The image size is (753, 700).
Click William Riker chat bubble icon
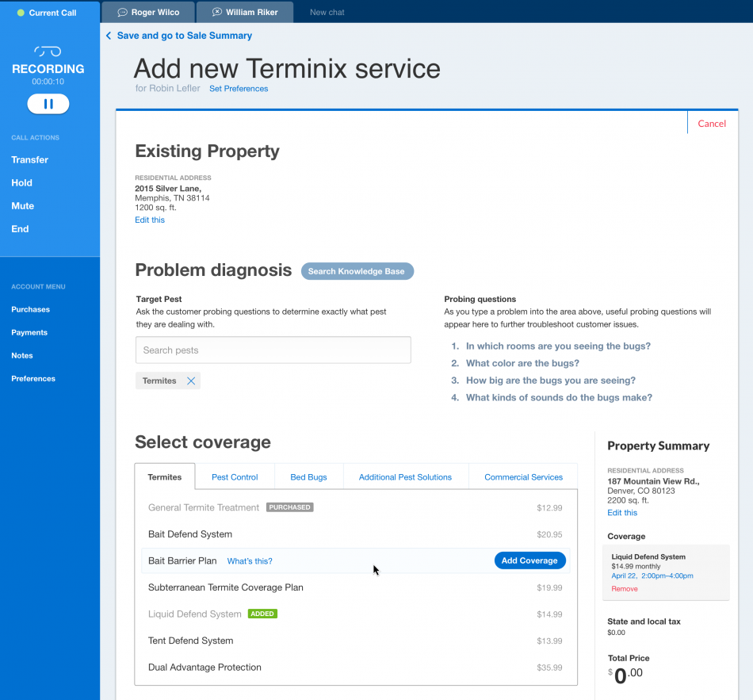click(x=217, y=12)
